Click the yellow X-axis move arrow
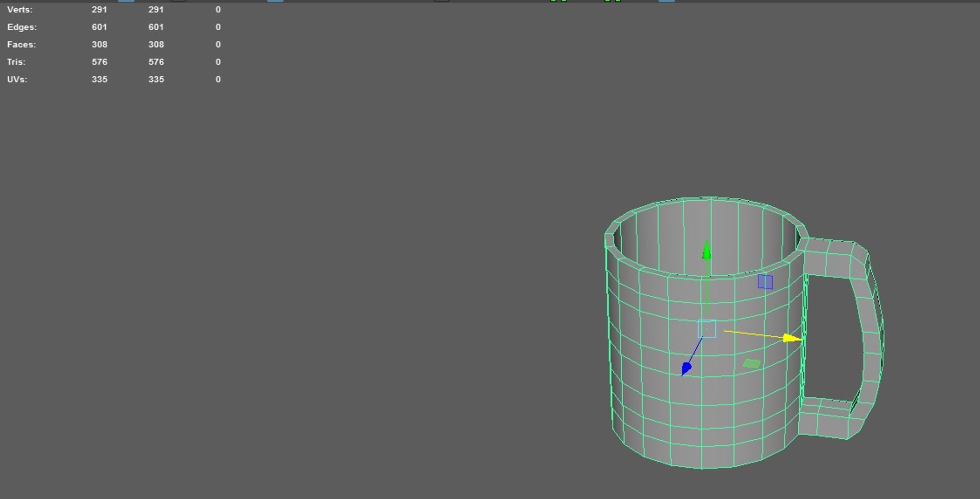The height and width of the screenshot is (499, 980). pyautogui.click(x=792, y=338)
